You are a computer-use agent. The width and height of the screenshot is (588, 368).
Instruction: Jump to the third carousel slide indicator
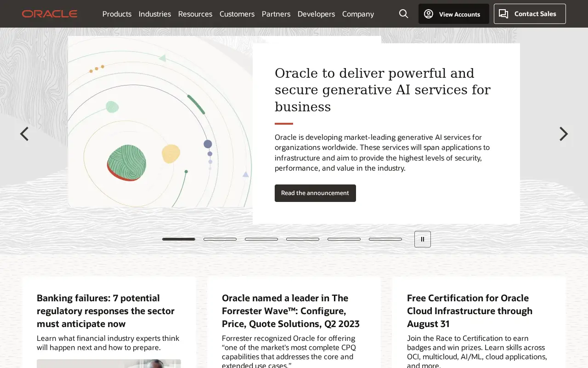(x=261, y=239)
